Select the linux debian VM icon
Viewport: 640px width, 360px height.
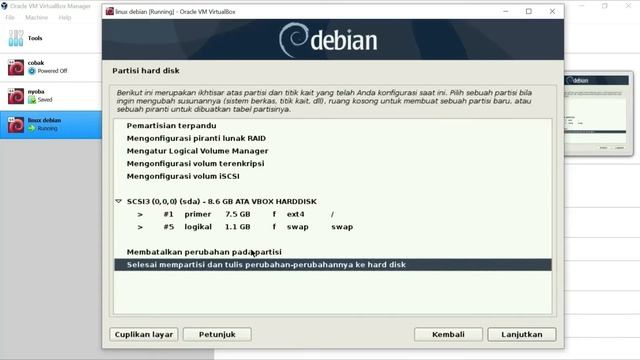coord(16,125)
